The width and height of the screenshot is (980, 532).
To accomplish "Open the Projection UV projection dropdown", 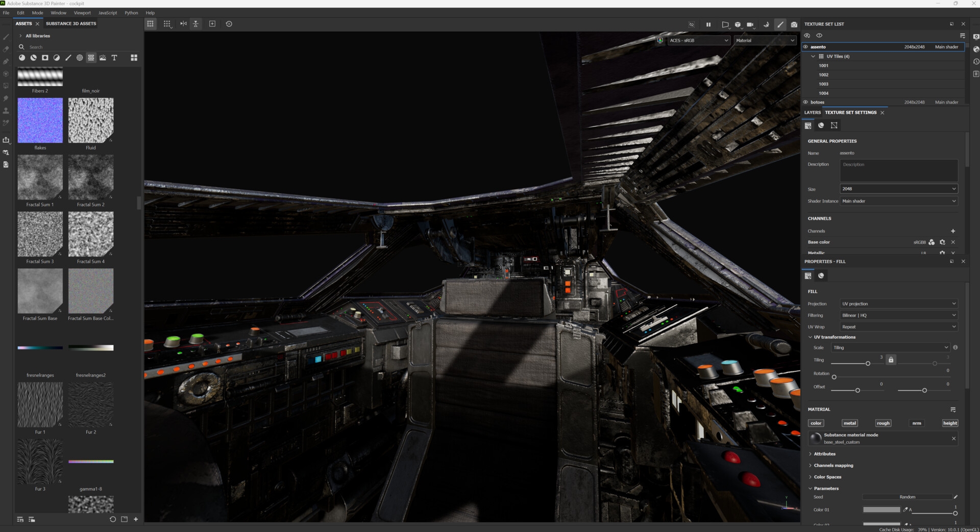I will pos(899,303).
